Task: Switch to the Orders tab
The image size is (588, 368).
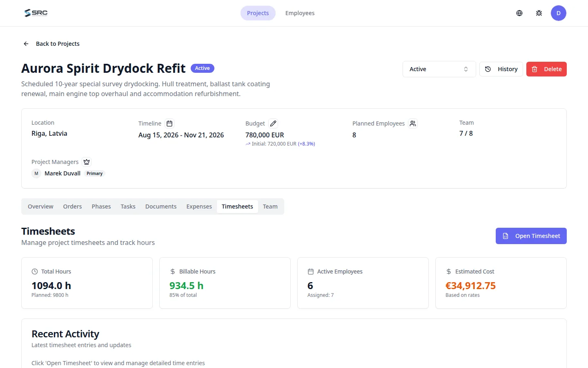Action: click(x=73, y=206)
